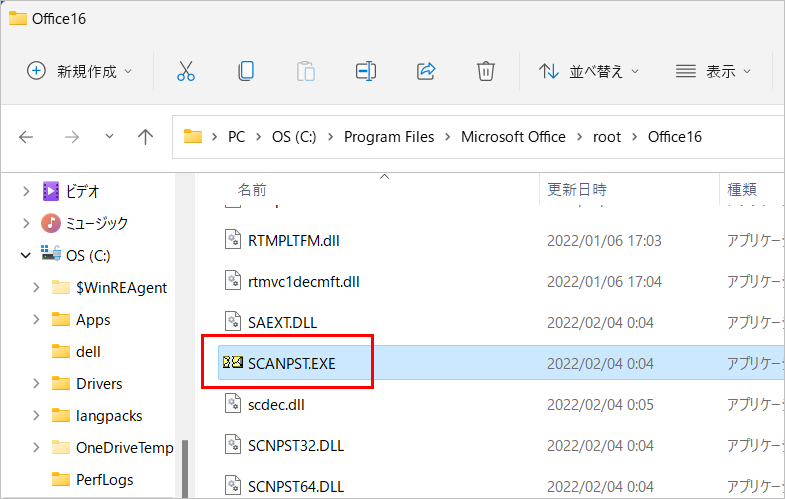Expand the langpacks folder node
Screen dimensions: 785x499
click(36, 415)
